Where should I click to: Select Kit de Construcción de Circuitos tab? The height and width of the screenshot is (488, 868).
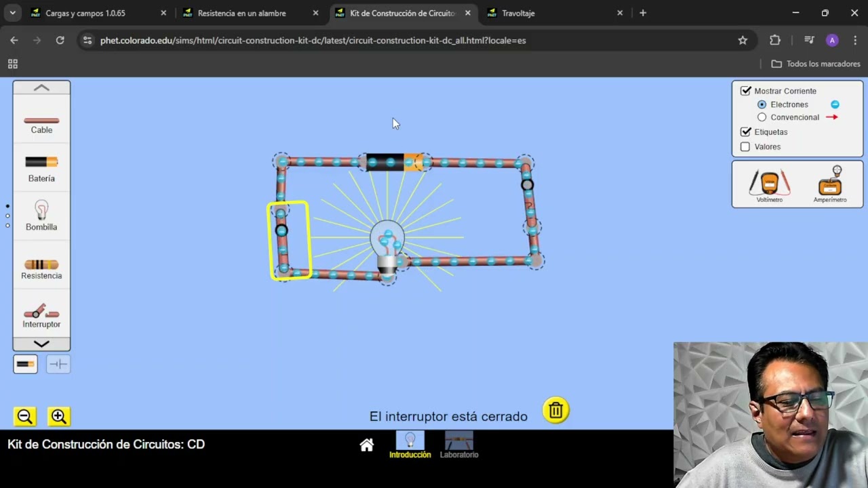coord(403,13)
